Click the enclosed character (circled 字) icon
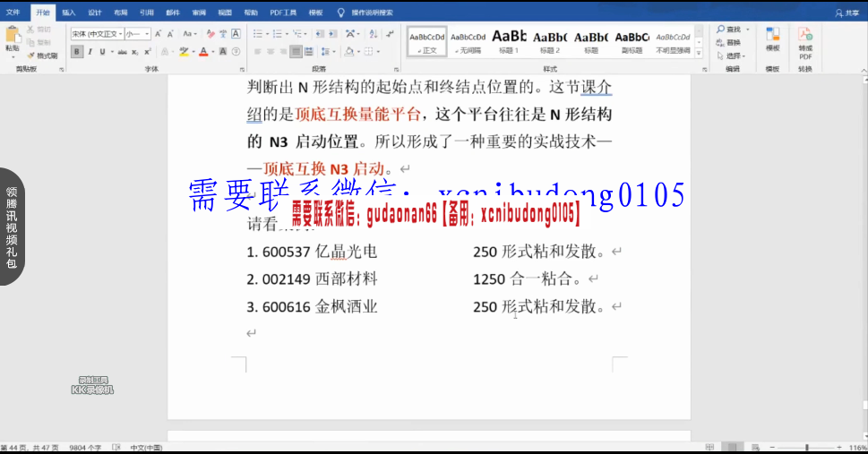Viewport: 868px width, 454px height. pyautogui.click(x=236, y=52)
